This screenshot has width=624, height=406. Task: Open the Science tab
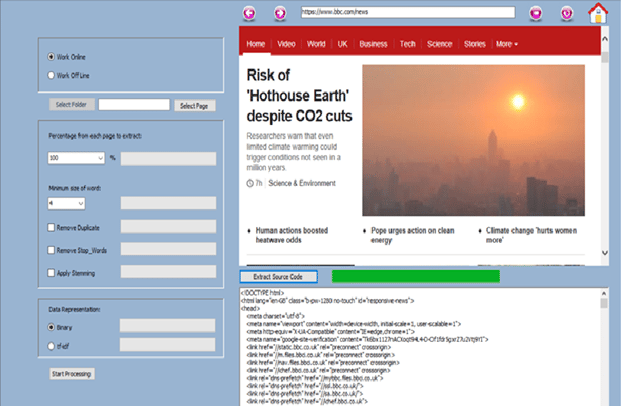pyautogui.click(x=439, y=44)
